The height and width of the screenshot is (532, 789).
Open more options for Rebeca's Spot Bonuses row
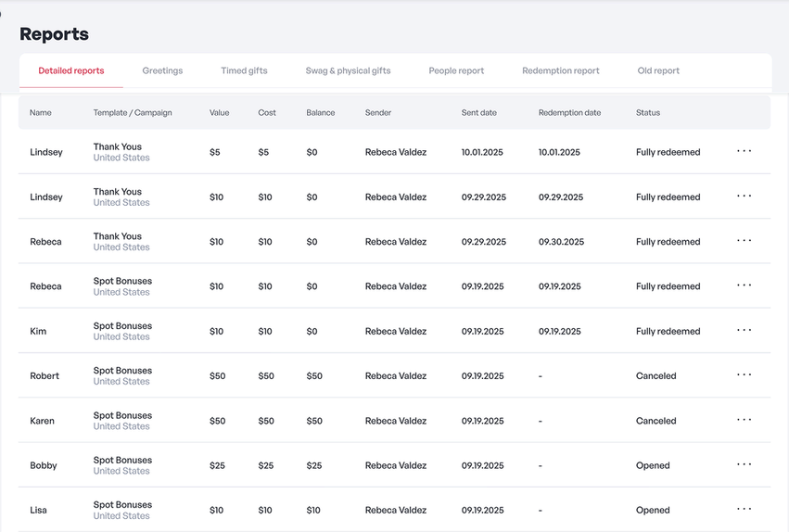pyautogui.click(x=744, y=285)
